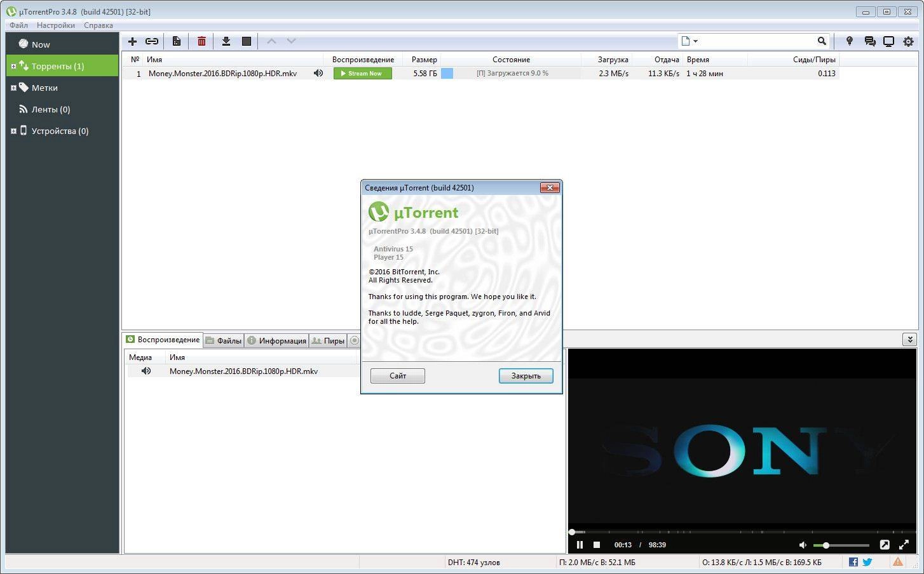Viewport: 924px width, 574px height.
Task: Click DHT: 474 узлов status text
Action: pyautogui.click(x=473, y=563)
